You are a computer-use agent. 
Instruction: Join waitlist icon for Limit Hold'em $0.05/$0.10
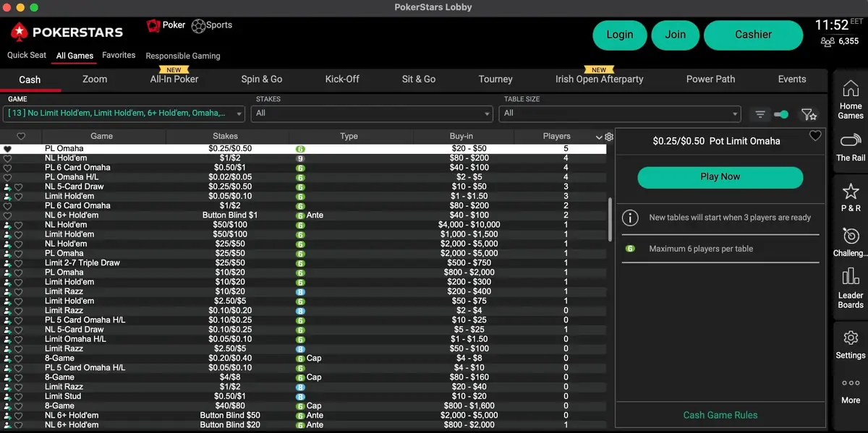coord(7,196)
